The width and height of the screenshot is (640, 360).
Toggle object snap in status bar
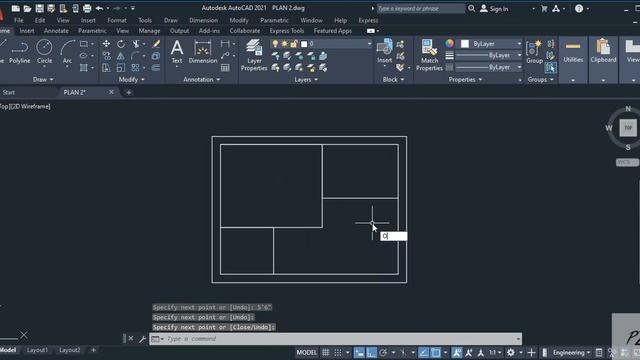tap(436, 353)
